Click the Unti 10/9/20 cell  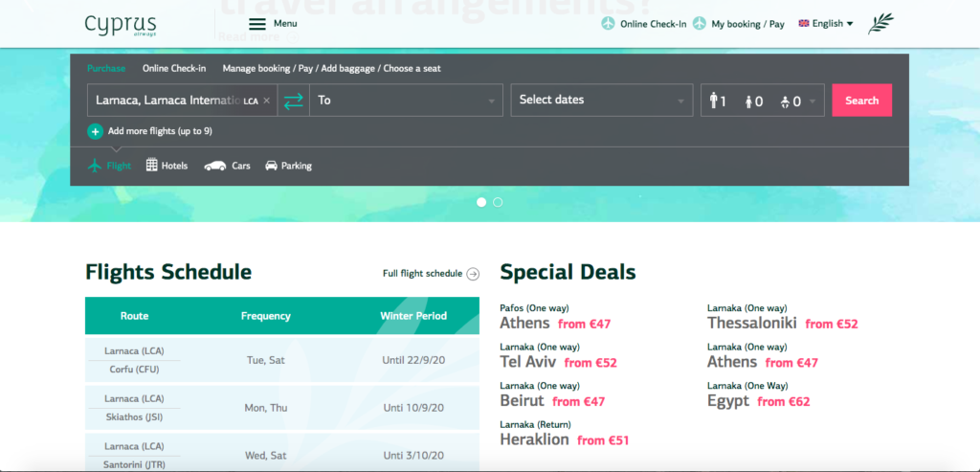coord(413,408)
